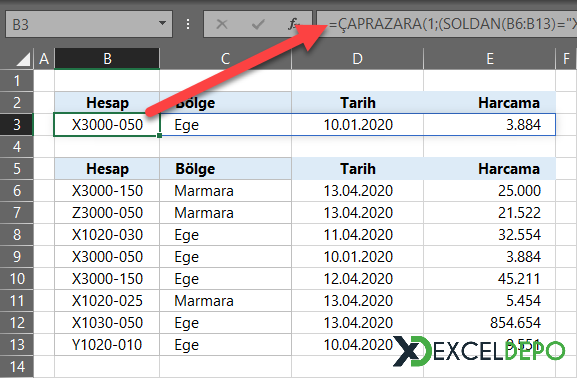Click Marmara in row 11
The width and height of the screenshot is (577, 378).
pos(204,301)
